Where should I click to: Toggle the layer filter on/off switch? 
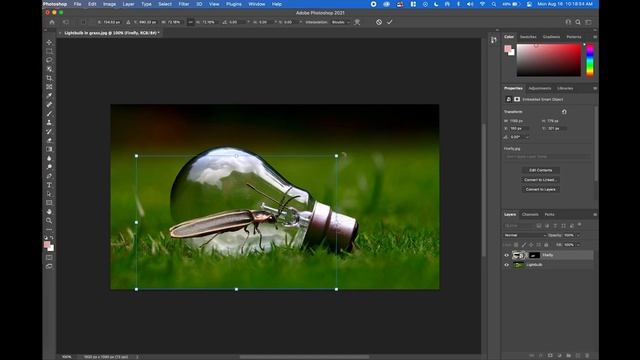[x=580, y=225]
